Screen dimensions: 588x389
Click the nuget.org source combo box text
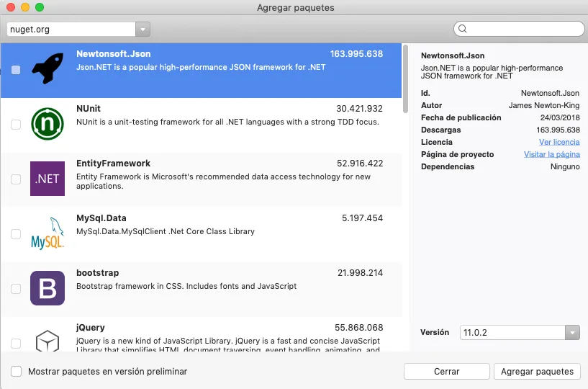click(71, 30)
